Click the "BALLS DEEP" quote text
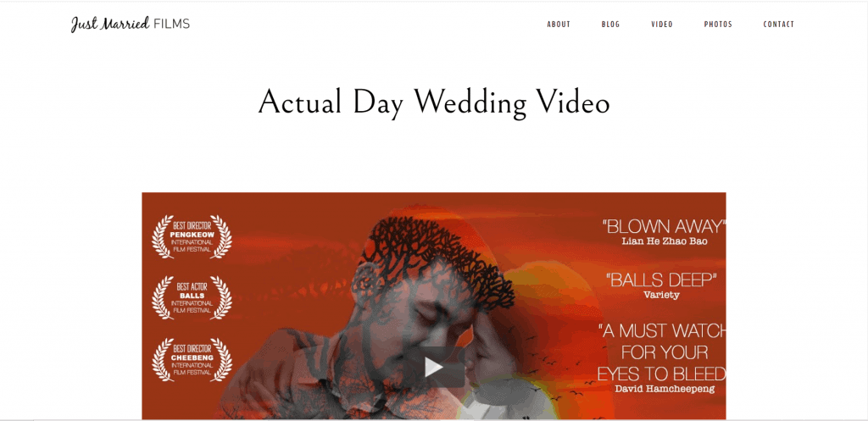 tap(661, 280)
